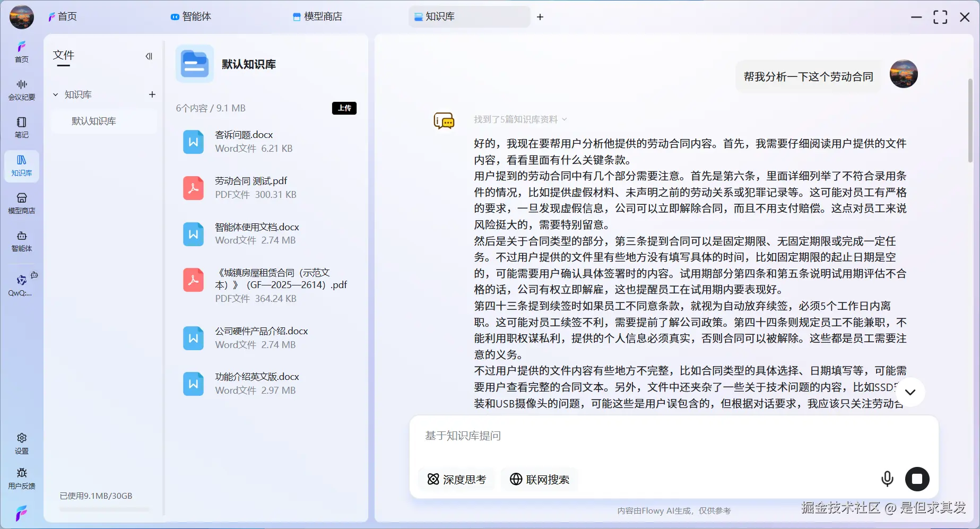
Task: Open the 会议纪要 section in the sidebar
Action: pos(21,89)
